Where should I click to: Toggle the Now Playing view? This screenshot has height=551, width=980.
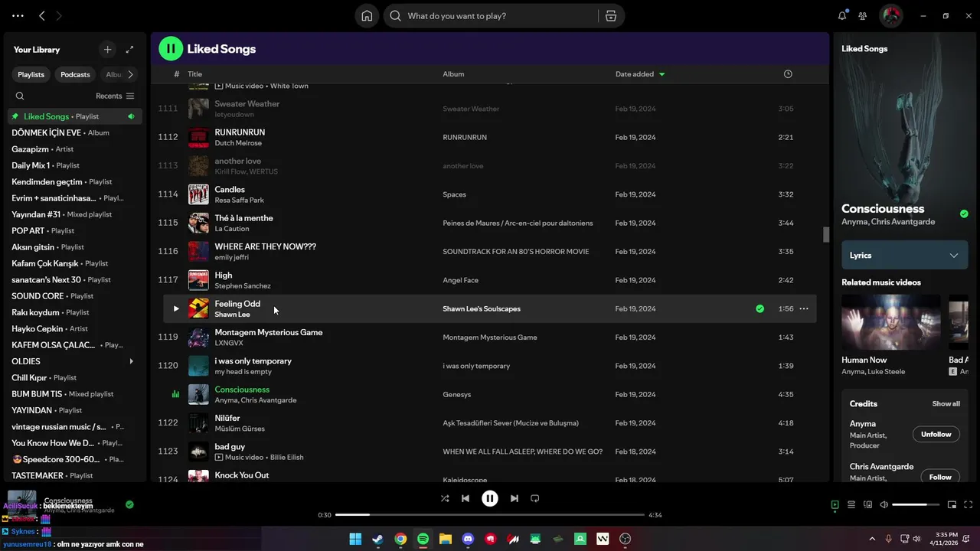(x=835, y=505)
